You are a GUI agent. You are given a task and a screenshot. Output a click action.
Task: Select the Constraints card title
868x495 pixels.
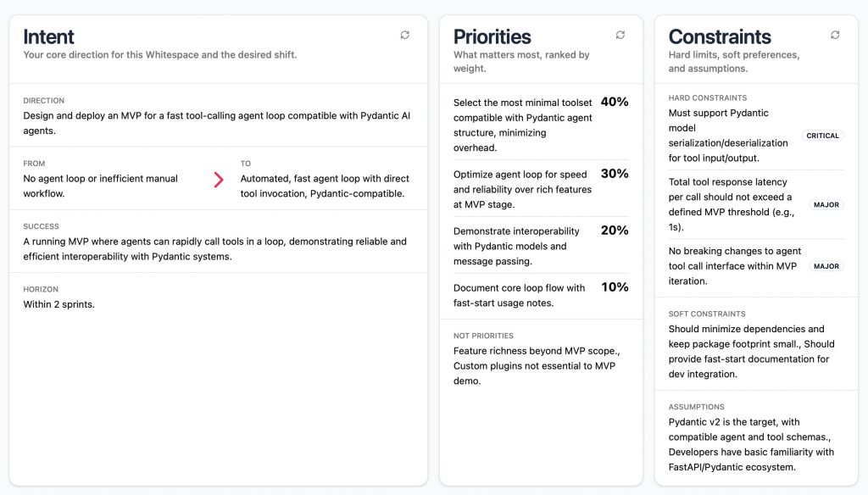click(x=720, y=36)
